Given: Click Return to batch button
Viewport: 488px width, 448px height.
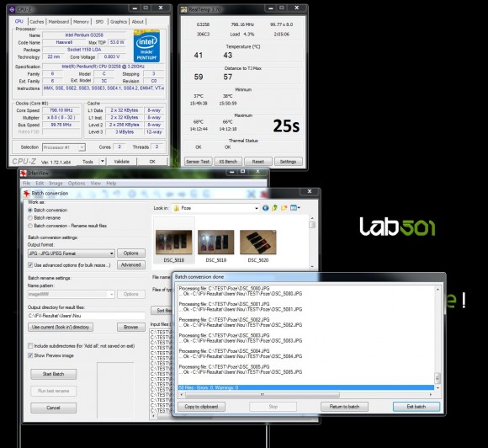Looking at the screenshot, I should [344, 407].
